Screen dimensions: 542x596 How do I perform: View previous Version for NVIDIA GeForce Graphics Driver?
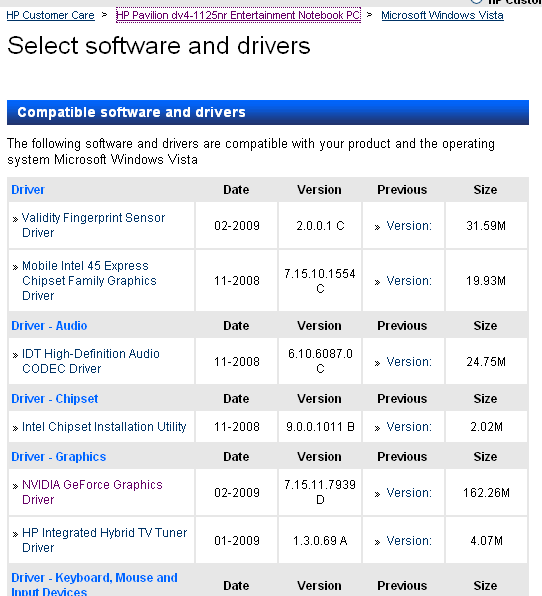point(409,493)
